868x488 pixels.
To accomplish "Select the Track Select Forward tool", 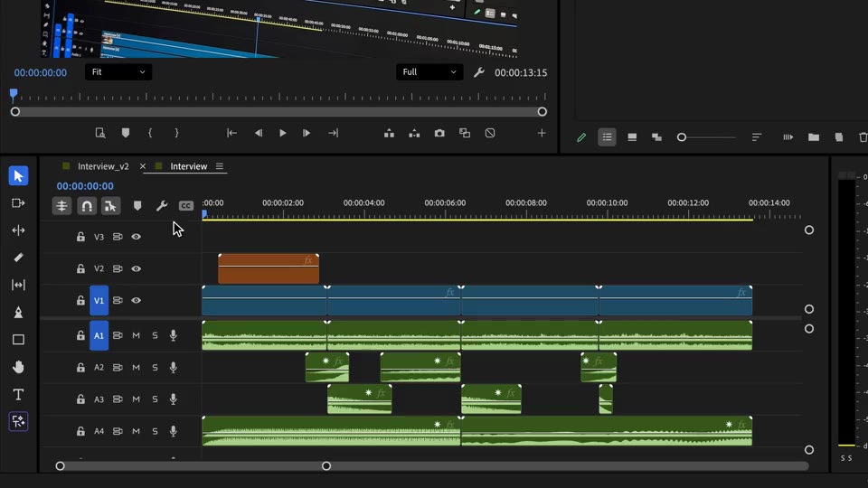I will tap(18, 203).
